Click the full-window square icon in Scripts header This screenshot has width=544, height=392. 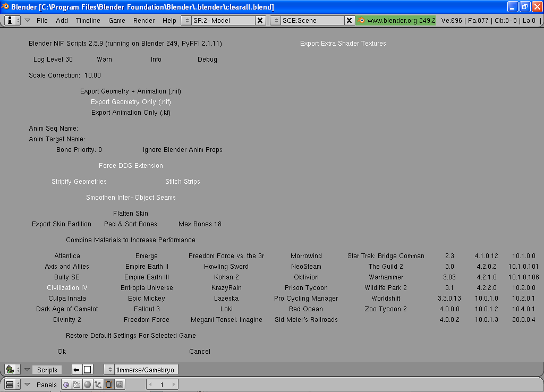88,370
